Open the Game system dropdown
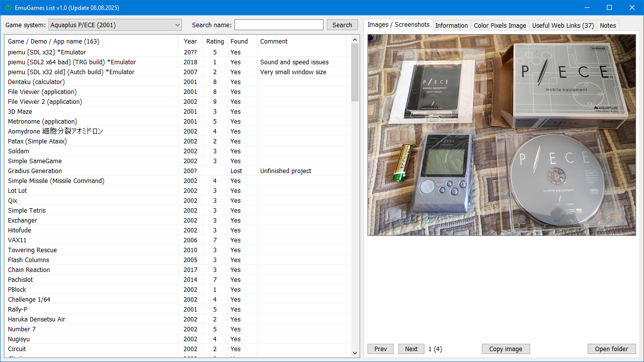644x362 pixels. point(115,25)
